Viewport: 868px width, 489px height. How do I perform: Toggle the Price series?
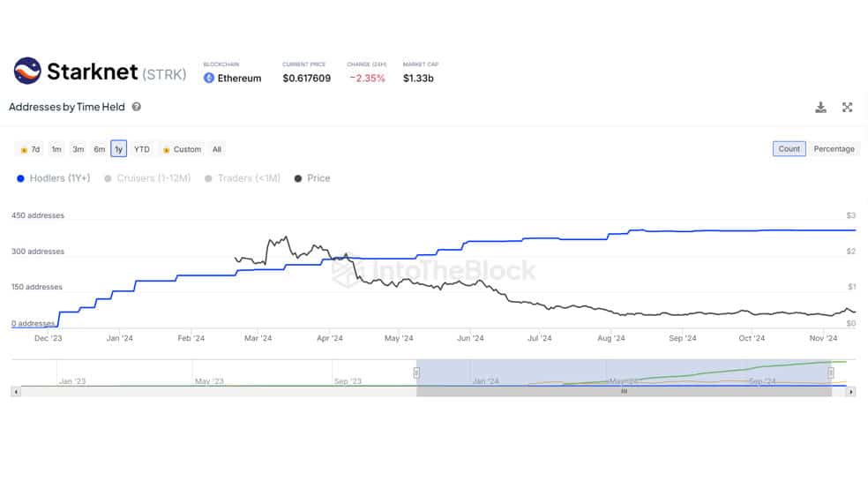point(312,178)
